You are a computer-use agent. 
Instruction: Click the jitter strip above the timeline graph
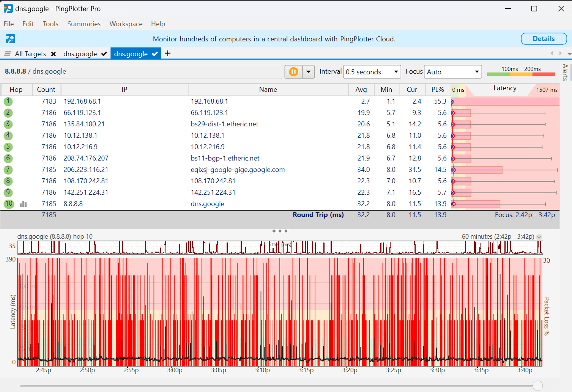click(280, 247)
